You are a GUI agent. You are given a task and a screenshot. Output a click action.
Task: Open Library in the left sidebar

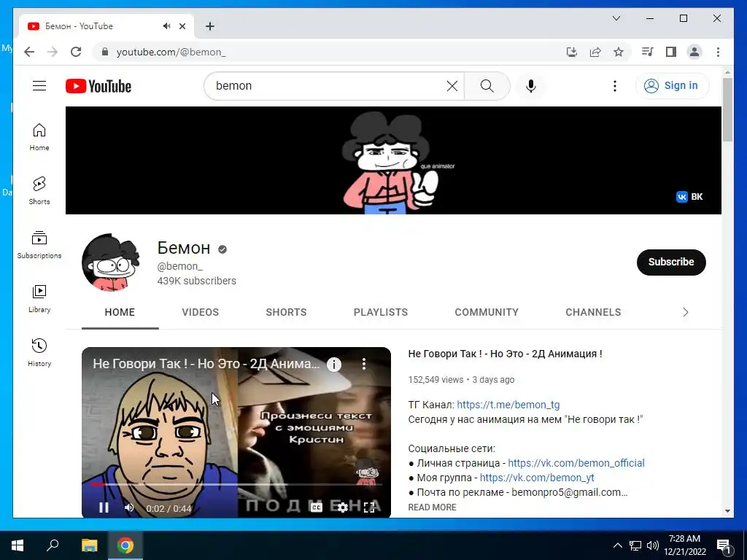click(x=39, y=298)
